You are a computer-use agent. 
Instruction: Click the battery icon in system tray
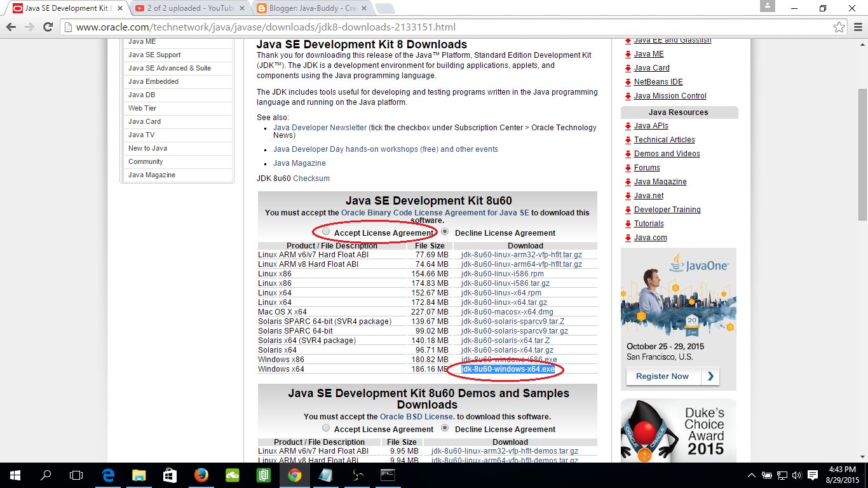coord(767,475)
